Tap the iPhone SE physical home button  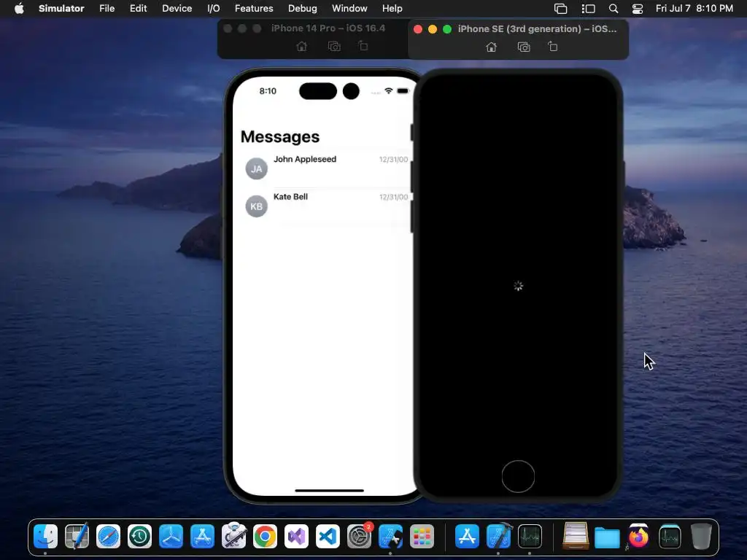[518, 476]
